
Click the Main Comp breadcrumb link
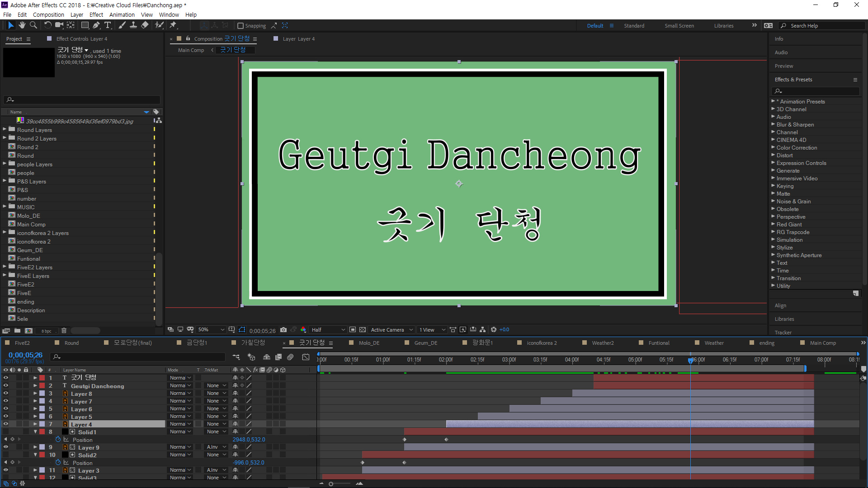(191, 50)
